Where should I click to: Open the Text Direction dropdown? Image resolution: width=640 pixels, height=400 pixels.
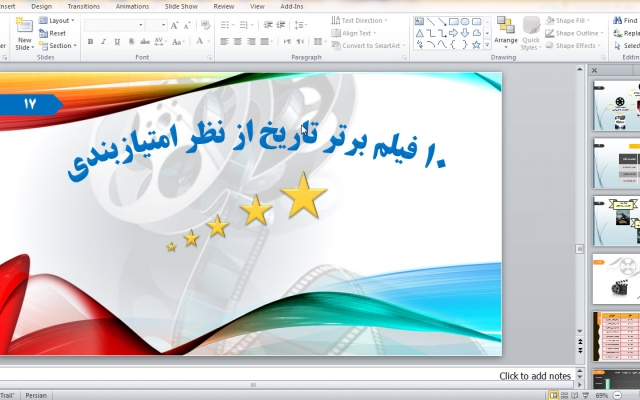pyautogui.click(x=359, y=20)
